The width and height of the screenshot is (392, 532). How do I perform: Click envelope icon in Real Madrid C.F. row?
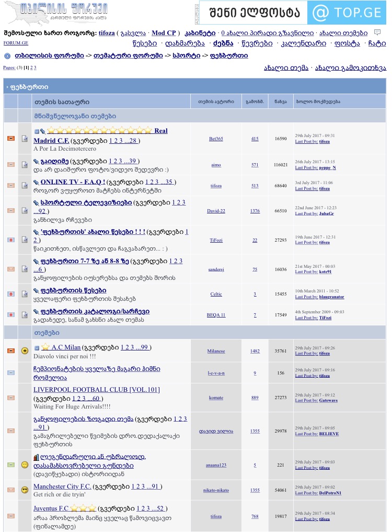[11, 139]
